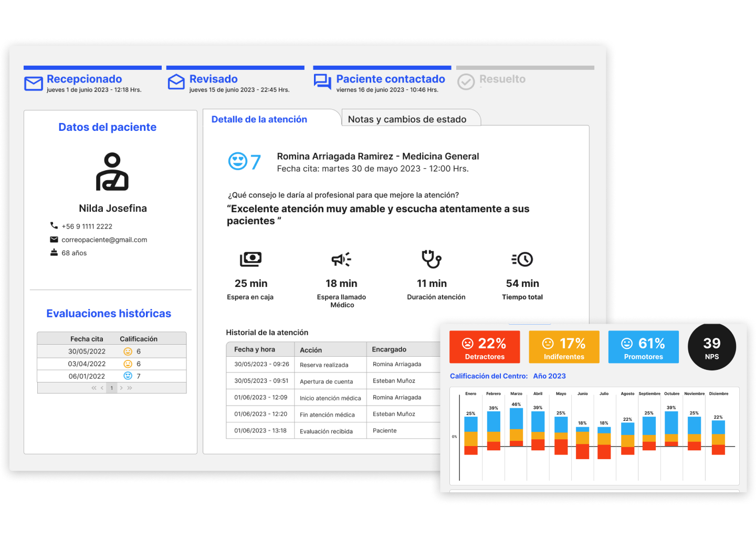756x538 pixels.
Task: Click the mail icon beside correopaciente@gmail.com
Action: 54,240
